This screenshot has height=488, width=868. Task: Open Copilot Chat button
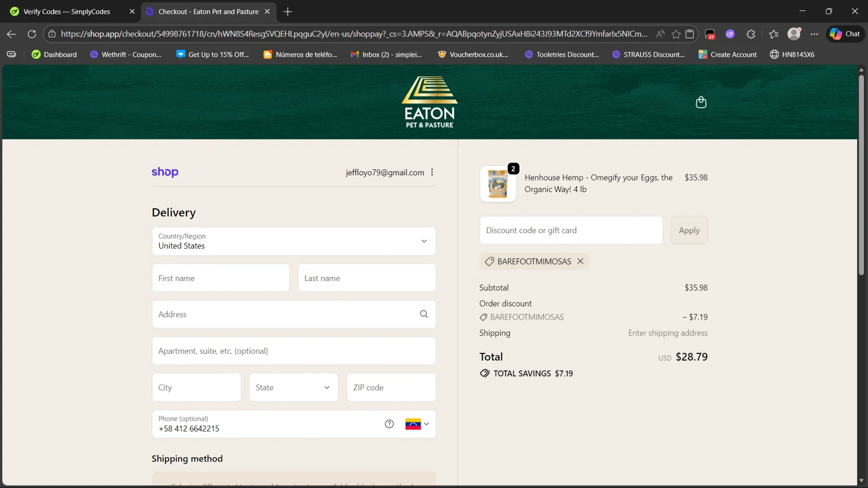click(x=845, y=34)
